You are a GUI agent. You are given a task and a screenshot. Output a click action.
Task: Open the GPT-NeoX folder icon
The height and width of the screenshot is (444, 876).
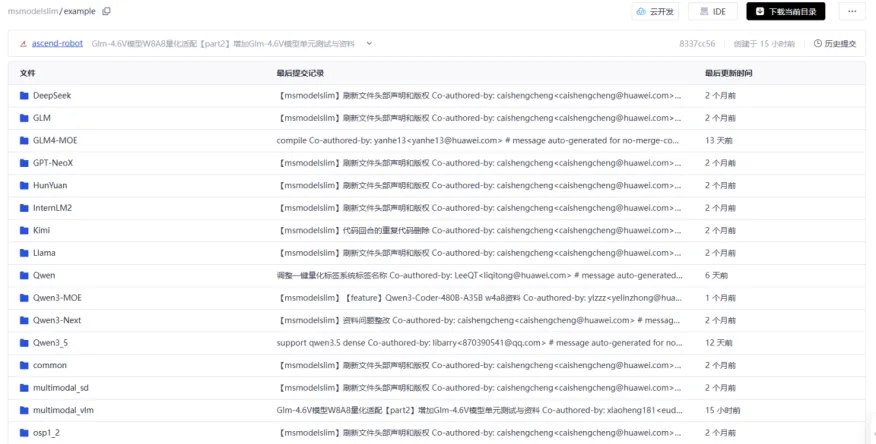point(24,163)
